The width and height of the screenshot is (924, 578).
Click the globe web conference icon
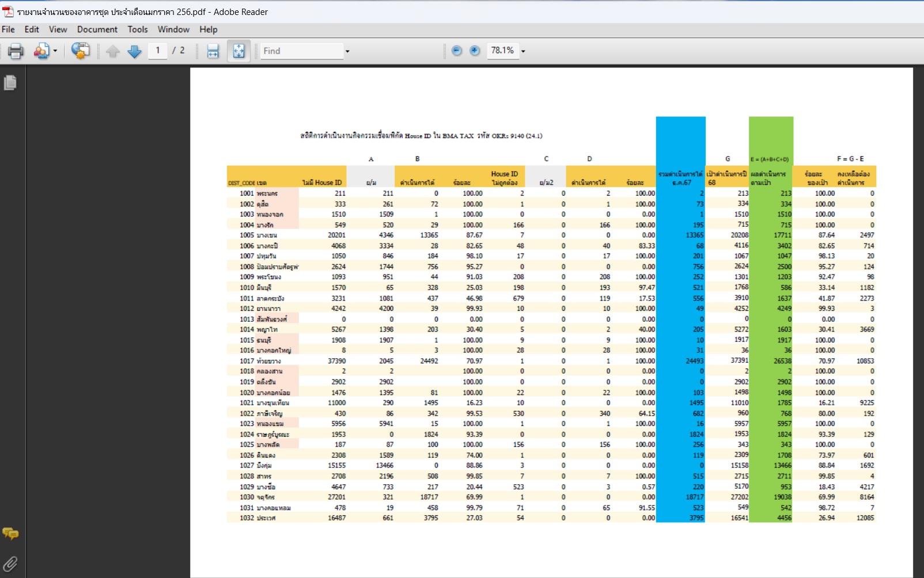coord(81,51)
